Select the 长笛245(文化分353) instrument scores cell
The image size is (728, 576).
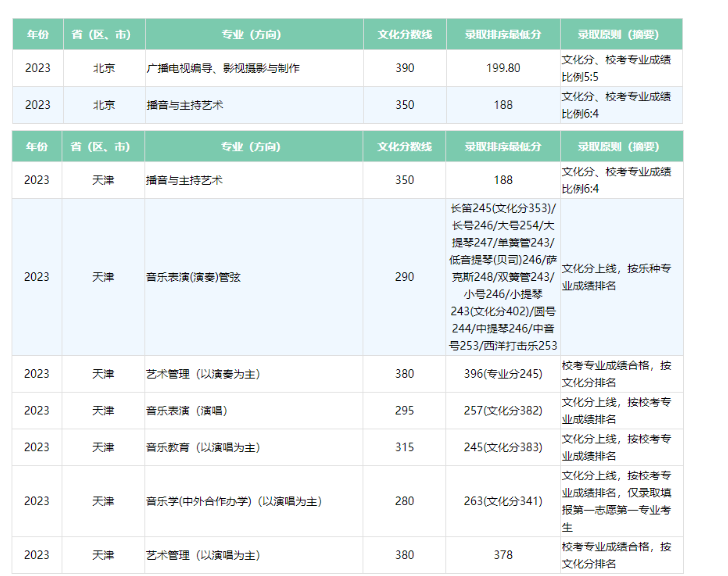point(503,277)
